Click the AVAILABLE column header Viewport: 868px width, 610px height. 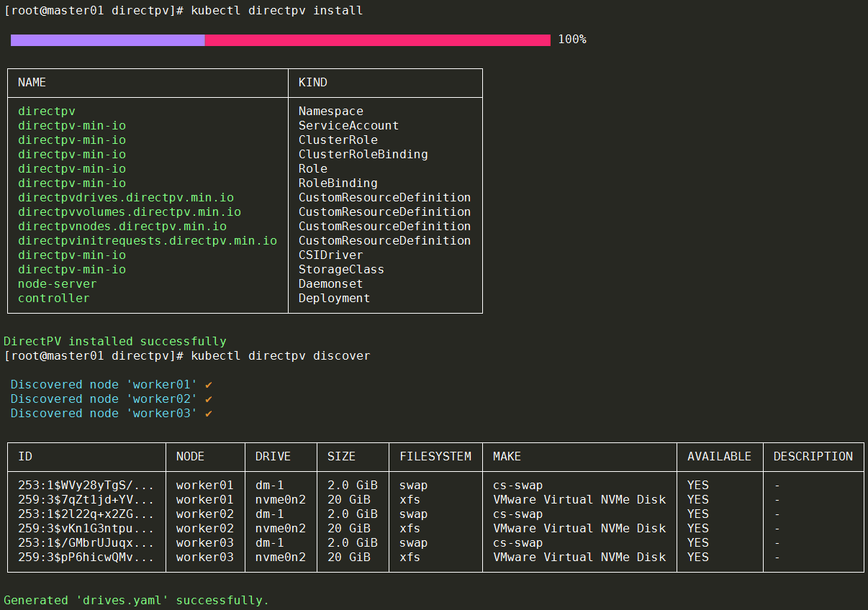[x=719, y=457]
